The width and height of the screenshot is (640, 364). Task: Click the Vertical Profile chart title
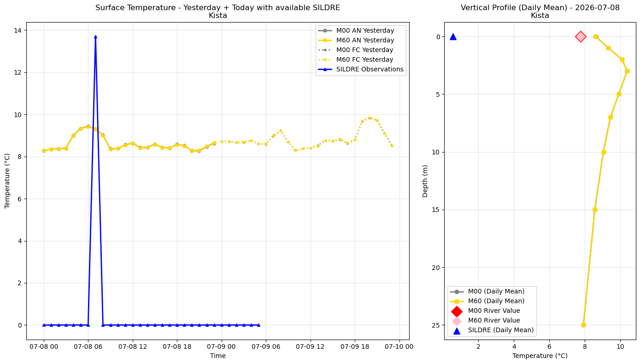point(540,12)
